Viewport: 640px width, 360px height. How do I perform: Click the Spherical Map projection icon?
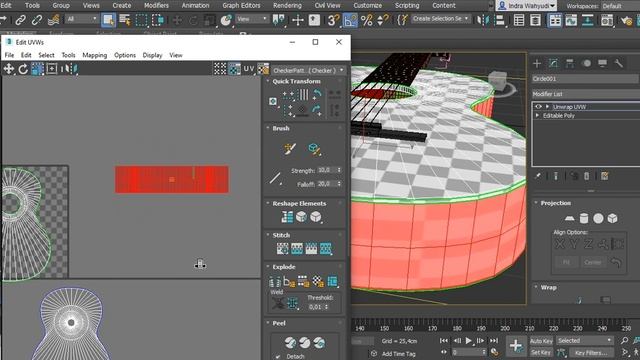[x=598, y=218]
